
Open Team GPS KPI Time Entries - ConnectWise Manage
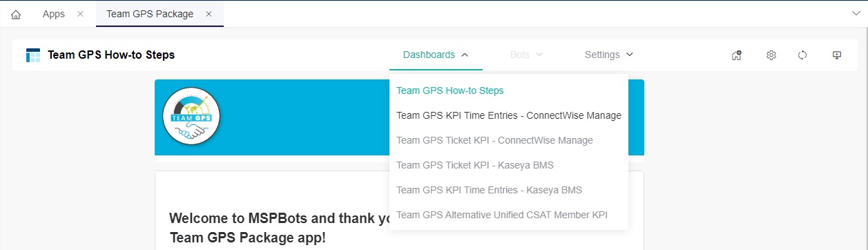[509, 115]
